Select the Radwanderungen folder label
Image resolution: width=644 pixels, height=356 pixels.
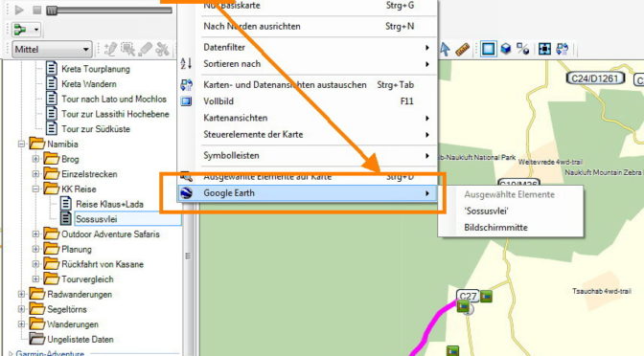(x=80, y=295)
